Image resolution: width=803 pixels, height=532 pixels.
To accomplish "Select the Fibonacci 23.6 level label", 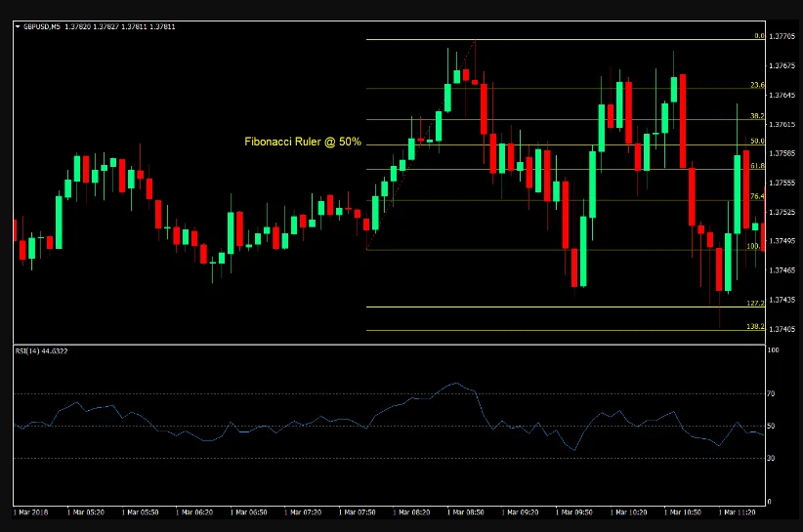I will click(756, 85).
